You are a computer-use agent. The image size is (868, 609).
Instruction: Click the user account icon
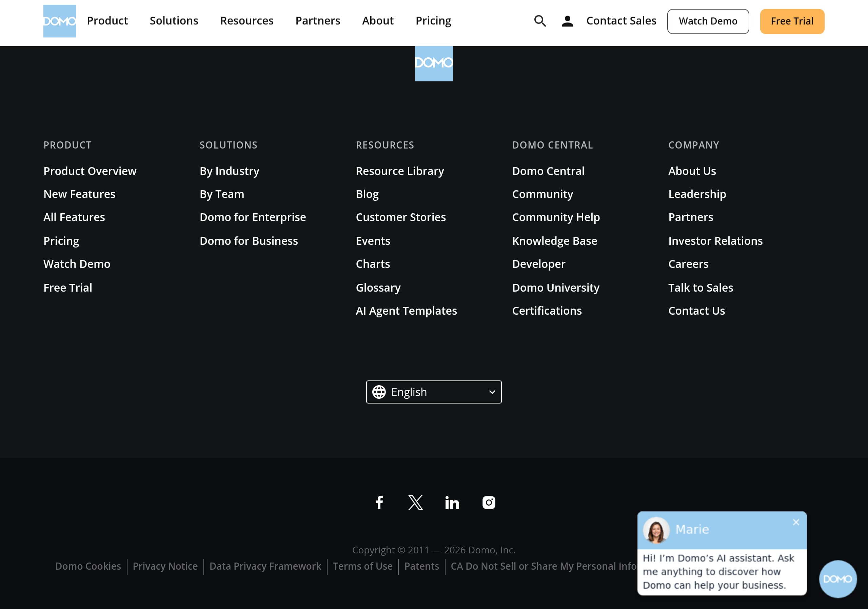click(567, 21)
